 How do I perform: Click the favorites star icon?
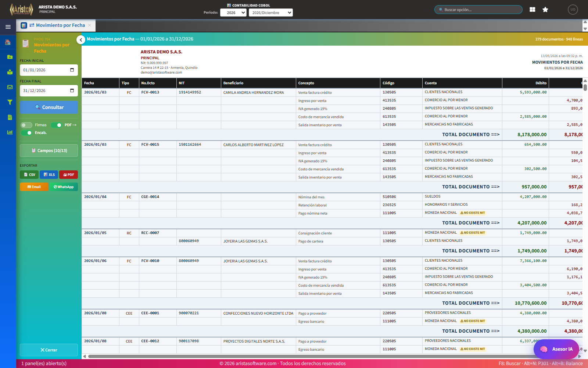click(545, 10)
